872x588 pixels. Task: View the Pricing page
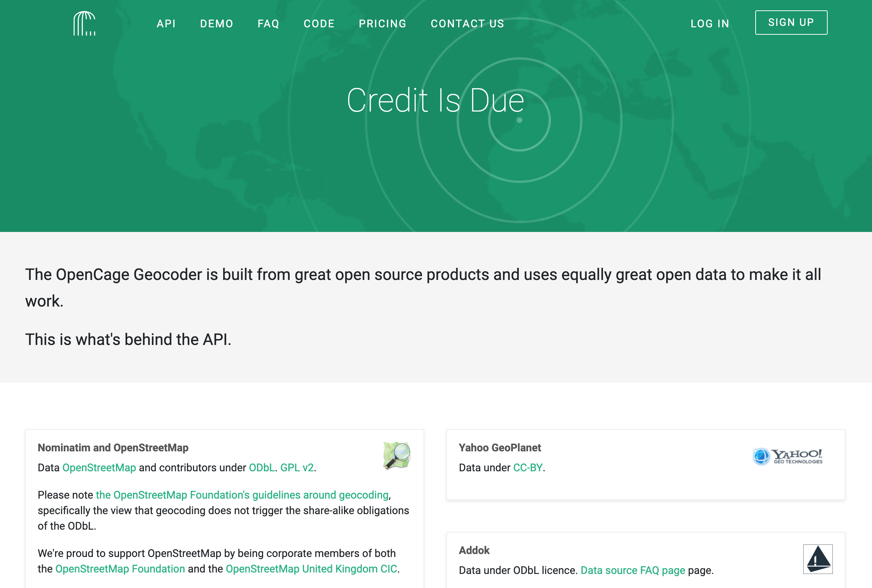coord(382,24)
